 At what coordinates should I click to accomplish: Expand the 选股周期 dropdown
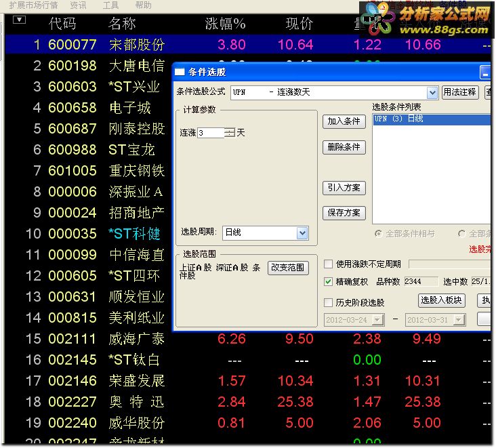coord(302,233)
